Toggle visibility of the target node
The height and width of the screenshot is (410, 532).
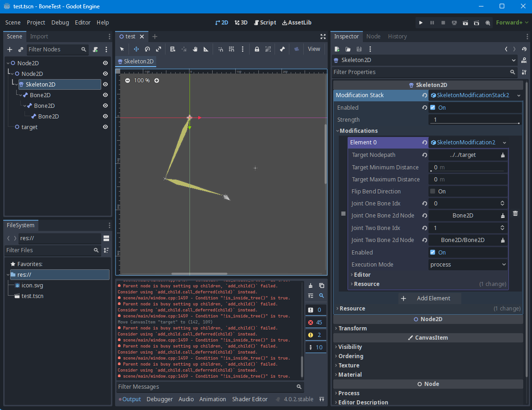tap(105, 127)
